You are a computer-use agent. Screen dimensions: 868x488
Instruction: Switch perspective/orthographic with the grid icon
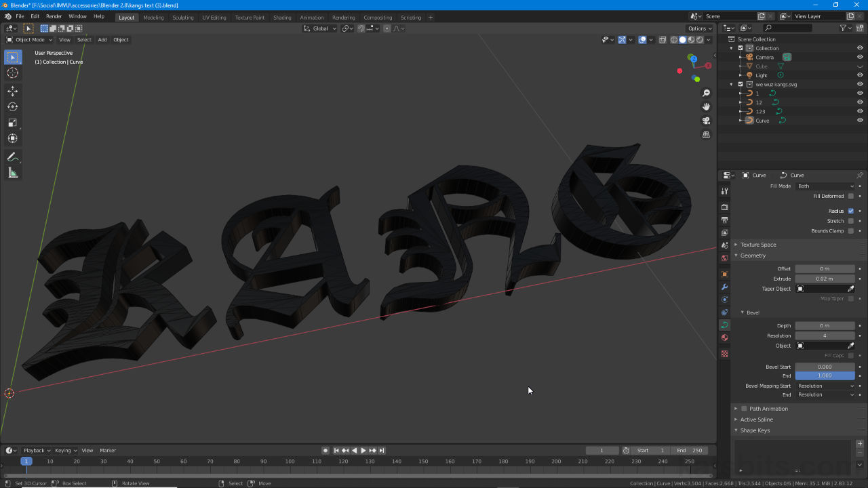click(x=706, y=134)
